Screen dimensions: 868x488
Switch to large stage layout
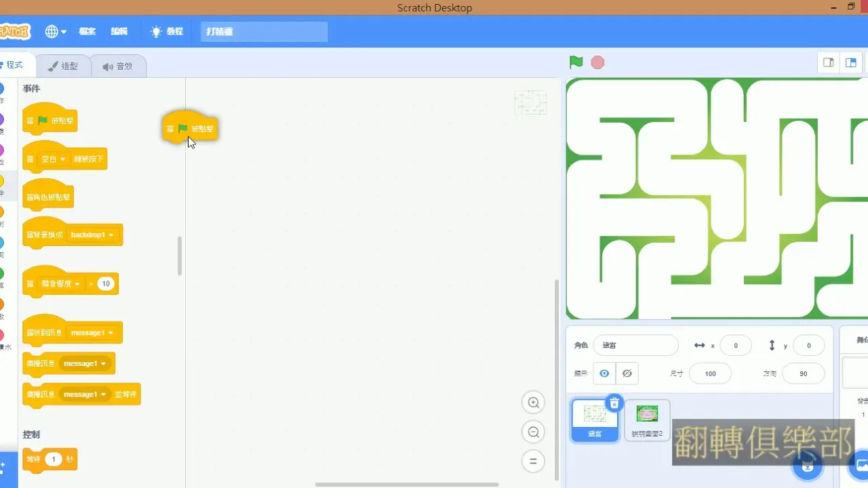pos(850,62)
